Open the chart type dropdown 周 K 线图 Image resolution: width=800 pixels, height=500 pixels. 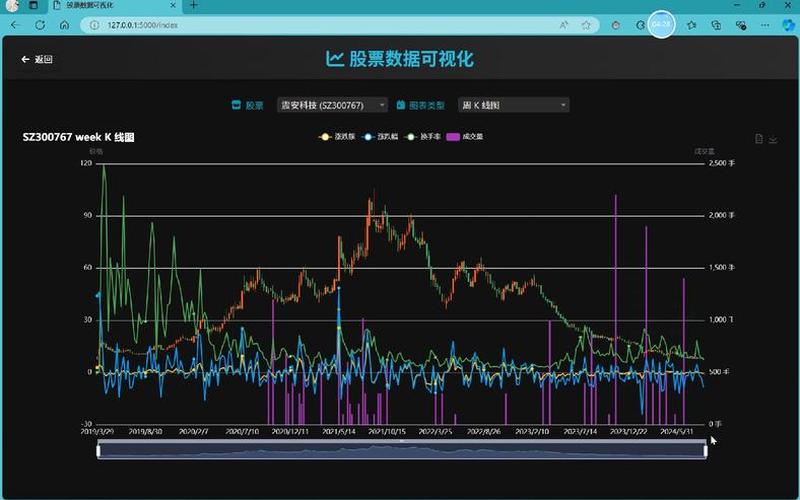[513, 105]
